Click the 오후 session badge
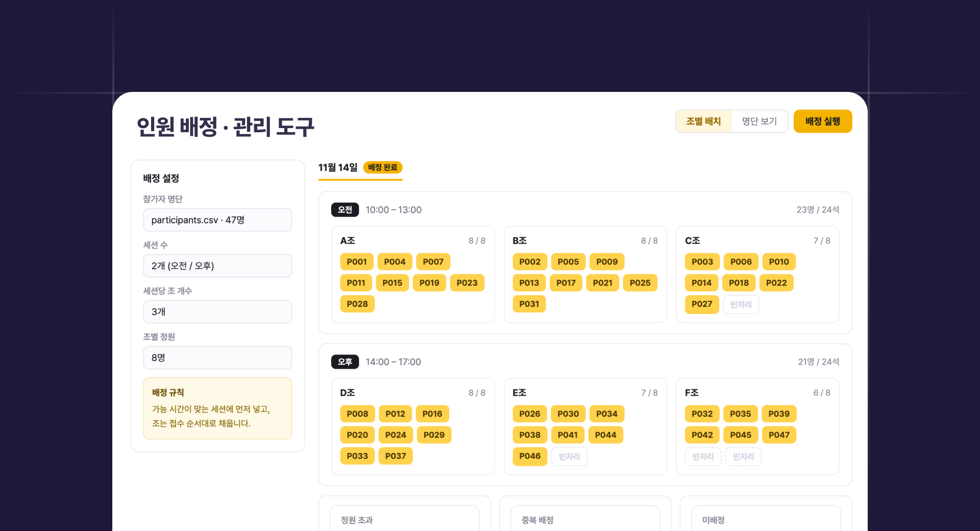This screenshot has height=531, width=980. tap(345, 362)
